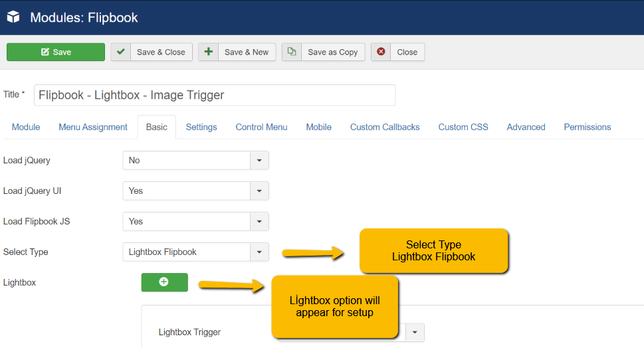Open the Load jQuery UI dropdown arrow
The width and height of the screenshot is (644, 348).
click(x=259, y=191)
